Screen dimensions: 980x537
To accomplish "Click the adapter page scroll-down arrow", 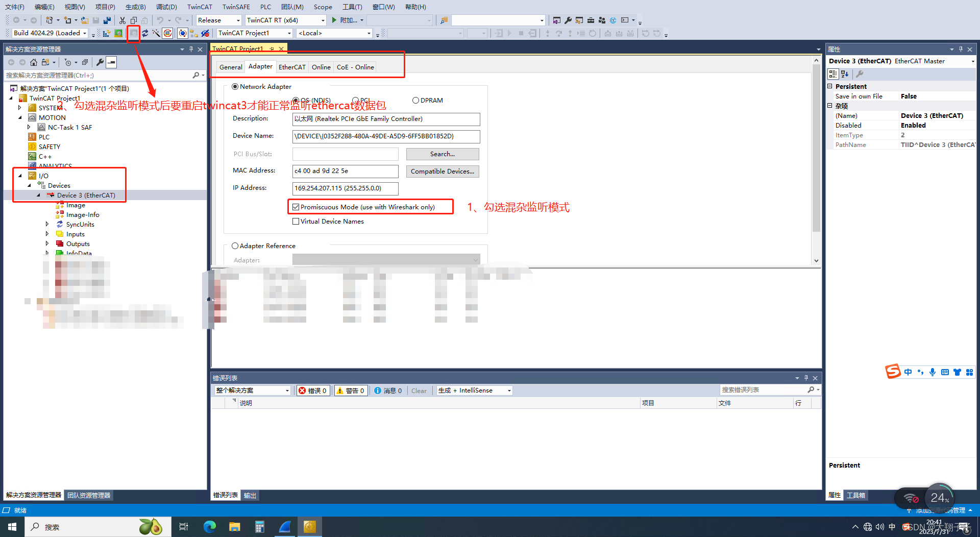I will 816,261.
